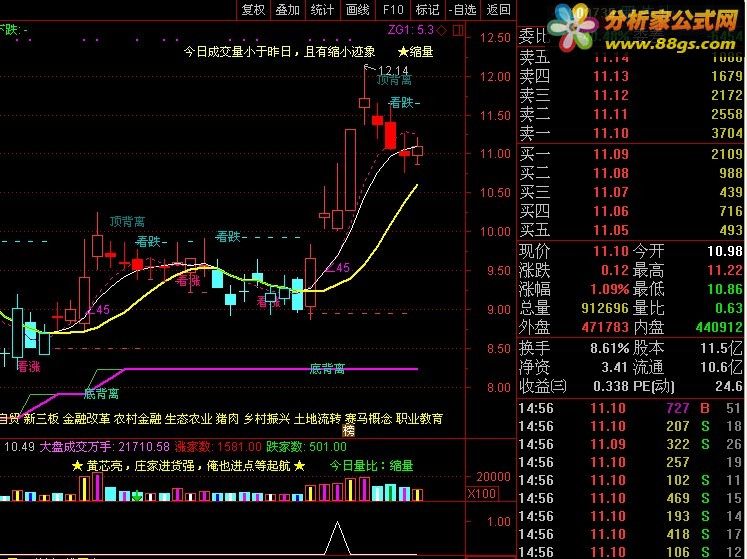
Task: Open the F10 company info
Action: point(393,10)
